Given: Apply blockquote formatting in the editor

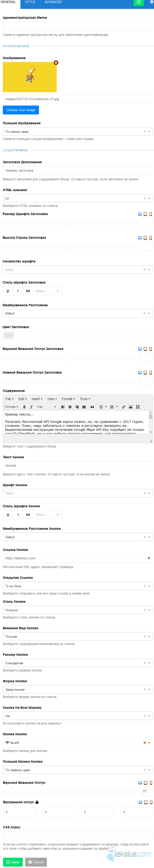Looking at the screenshot, I should click(92, 407).
